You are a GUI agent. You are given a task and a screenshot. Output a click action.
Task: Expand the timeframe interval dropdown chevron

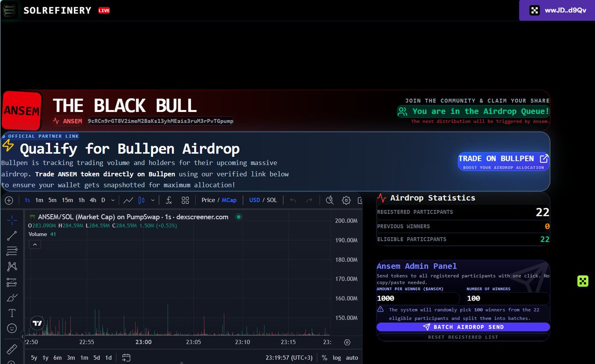click(x=113, y=200)
